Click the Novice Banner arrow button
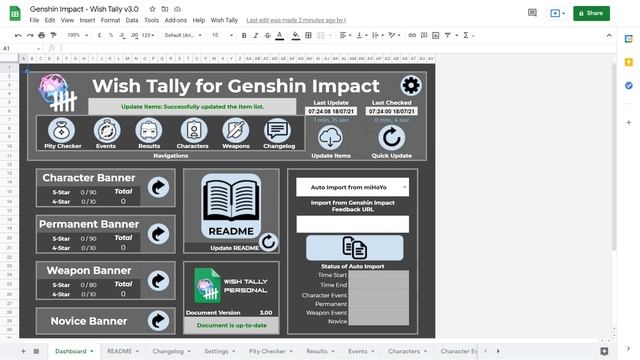 point(158,321)
